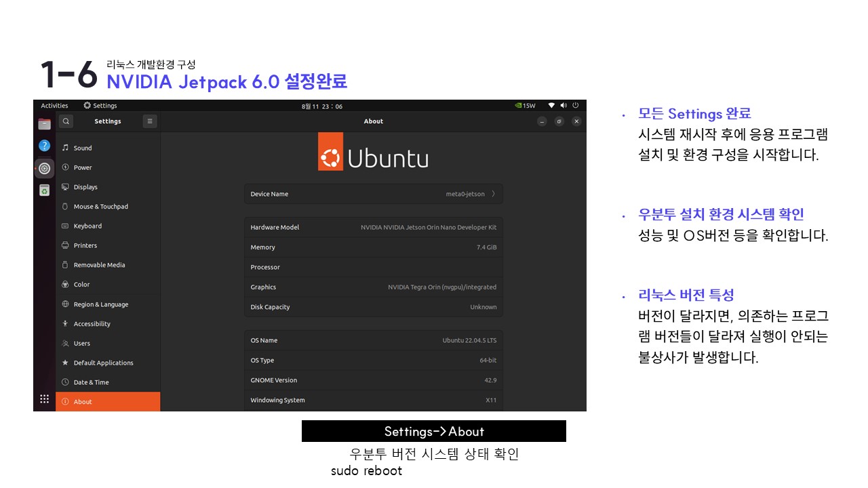Minimize the Settings window
Screen dimensions: 868x488
click(x=542, y=121)
